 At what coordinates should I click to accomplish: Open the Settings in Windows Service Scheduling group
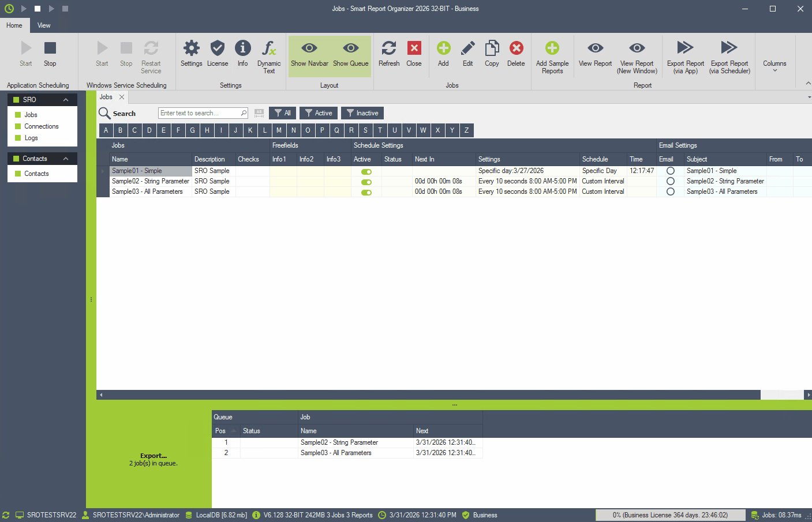point(191,54)
